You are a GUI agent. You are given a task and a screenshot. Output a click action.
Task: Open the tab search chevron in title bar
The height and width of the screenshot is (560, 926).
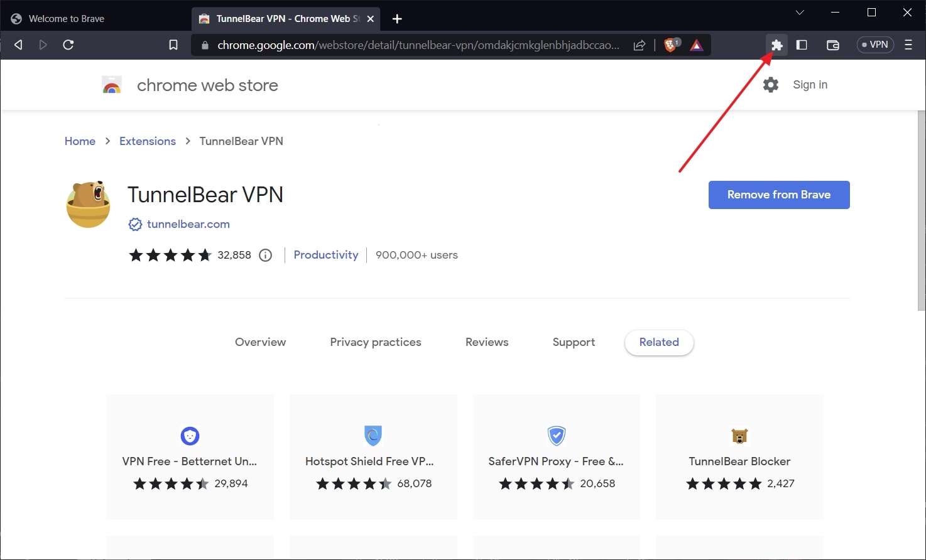(x=800, y=13)
